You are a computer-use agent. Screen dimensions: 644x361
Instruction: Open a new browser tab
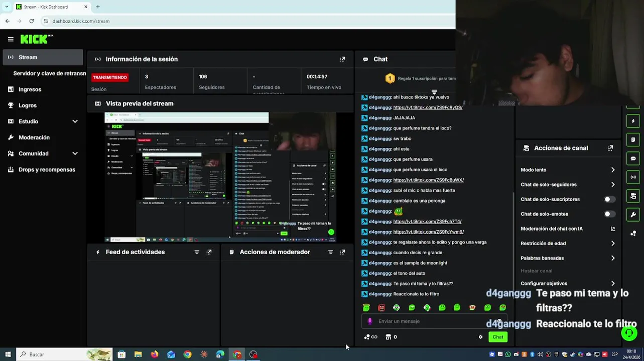(x=98, y=7)
